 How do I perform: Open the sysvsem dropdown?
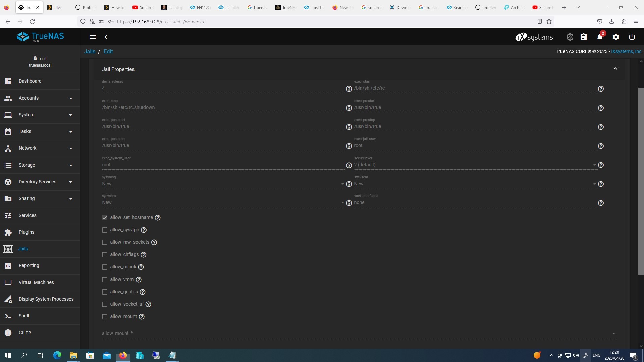pos(475,184)
